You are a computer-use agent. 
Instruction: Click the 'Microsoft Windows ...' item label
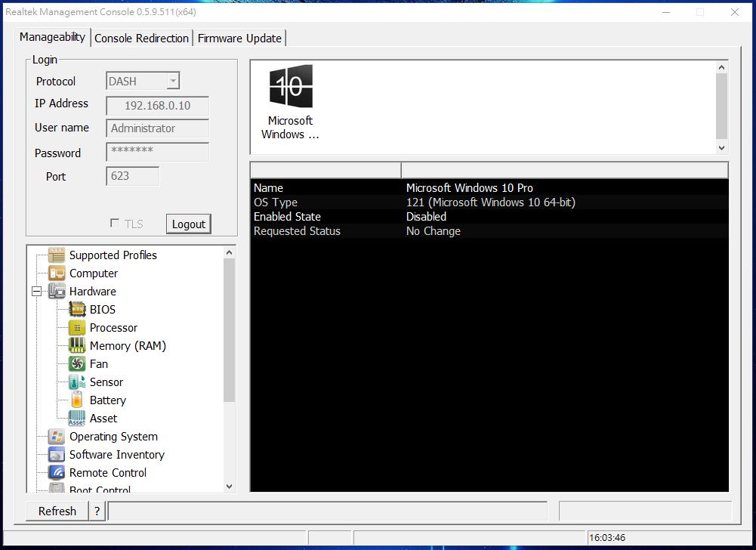290,128
